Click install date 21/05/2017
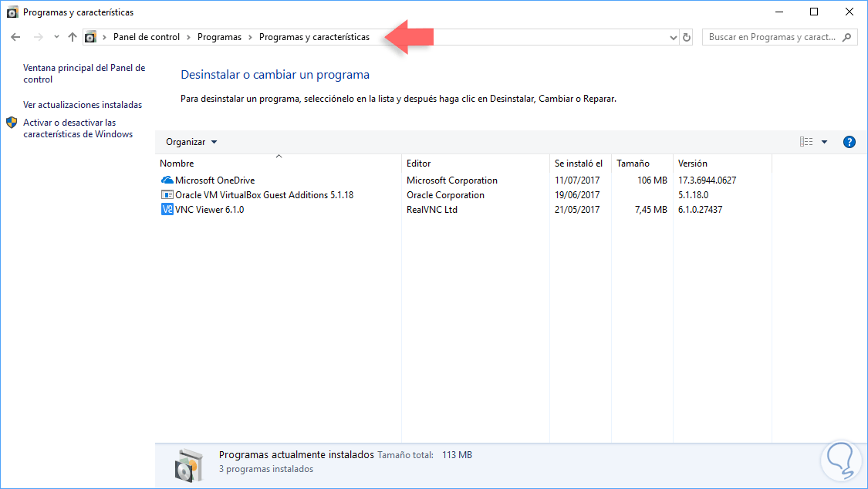Viewport: 868px width, 489px height. coord(577,210)
